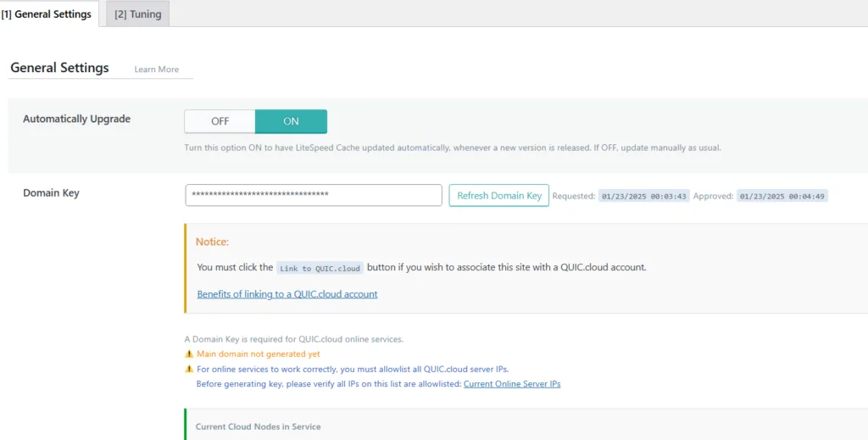868x440 pixels.
Task: Click the Automatically Upgrade label
Action: click(77, 119)
